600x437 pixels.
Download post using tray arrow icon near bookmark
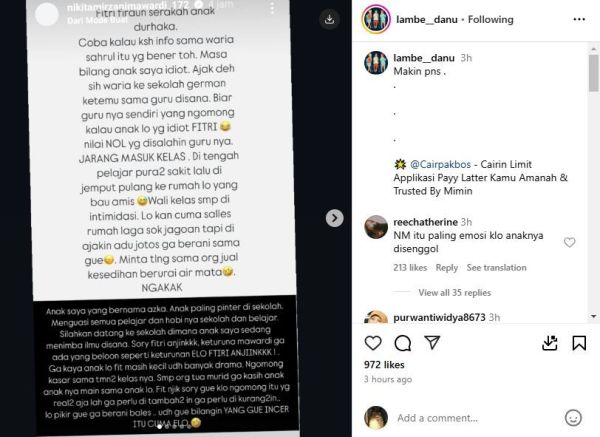click(x=549, y=343)
